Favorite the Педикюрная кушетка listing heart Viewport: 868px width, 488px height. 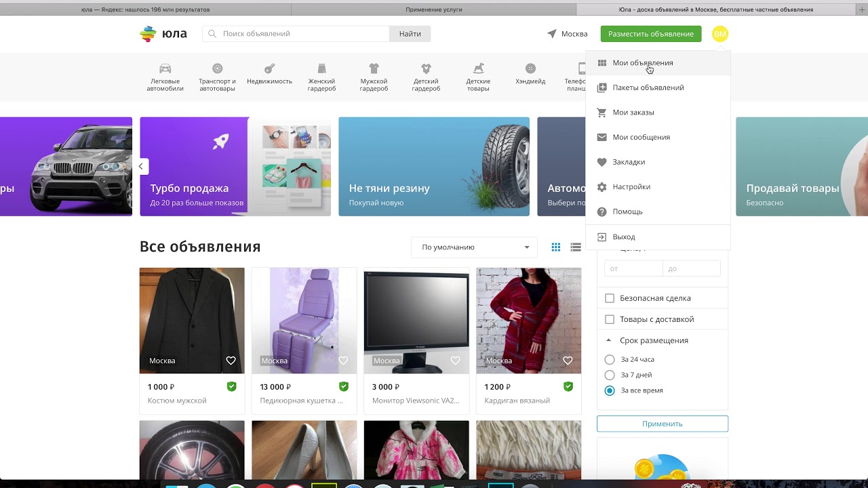(x=343, y=361)
